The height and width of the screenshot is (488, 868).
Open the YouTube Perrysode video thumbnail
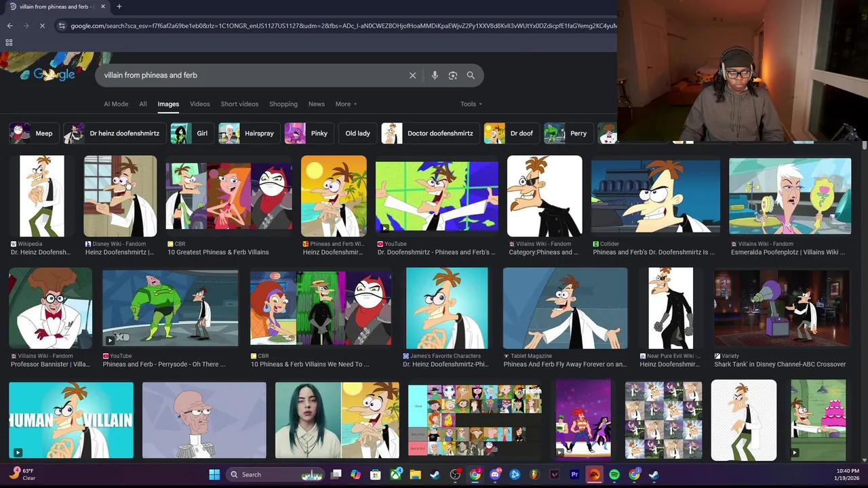(170, 308)
